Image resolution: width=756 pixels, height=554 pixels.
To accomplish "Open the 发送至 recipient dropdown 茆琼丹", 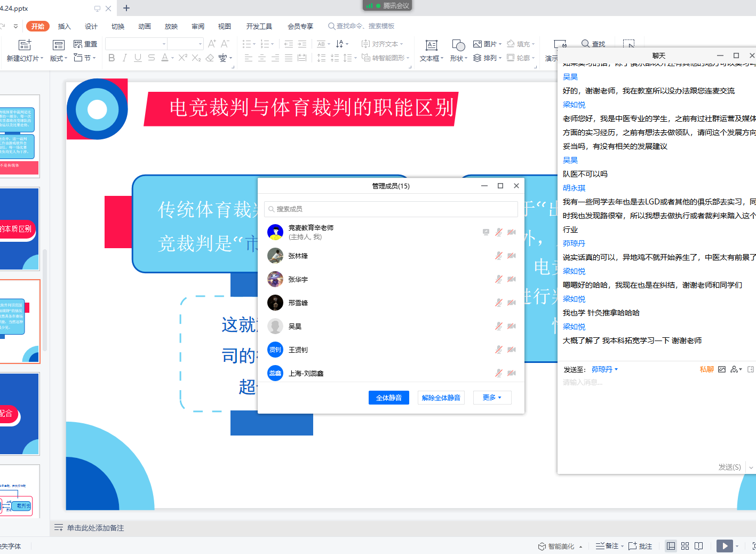I will point(604,369).
